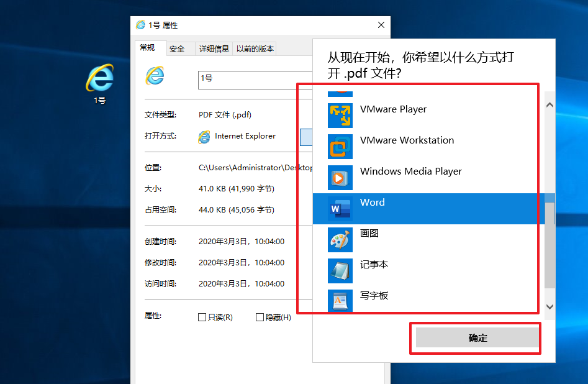Viewport: 588px width, 384px height.
Task: Open the 常规 tab
Action: click(148, 48)
